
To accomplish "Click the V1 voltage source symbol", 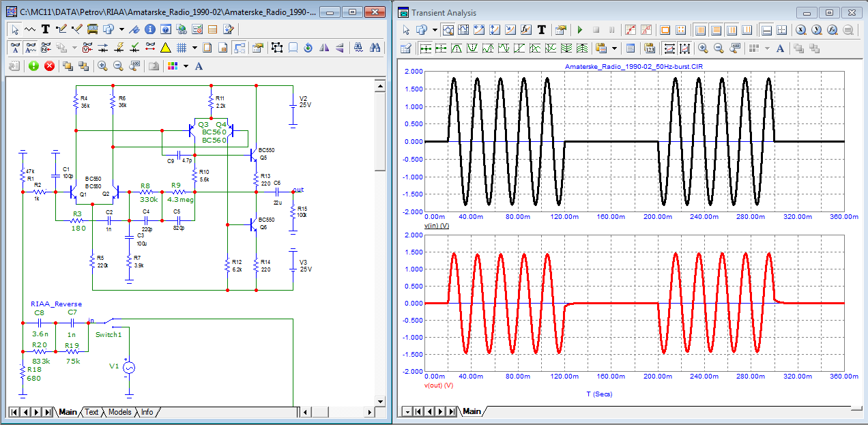I will click(128, 368).
